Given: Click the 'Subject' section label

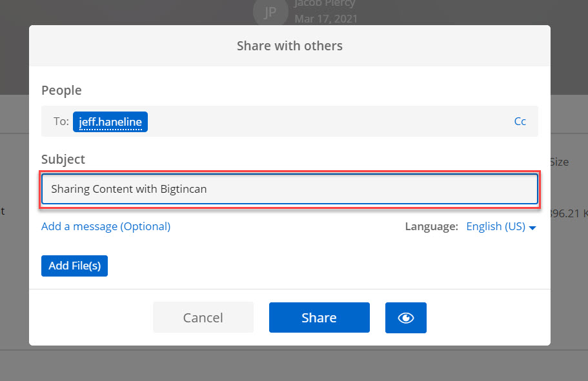Looking at the screenshot, I should click(x=63, y=159).
